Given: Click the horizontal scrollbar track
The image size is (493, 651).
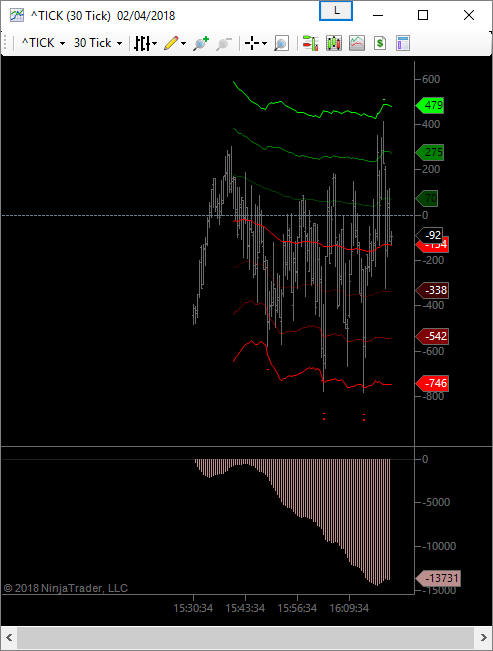Looking at the screenshot, I should click(x=246, y=637).
